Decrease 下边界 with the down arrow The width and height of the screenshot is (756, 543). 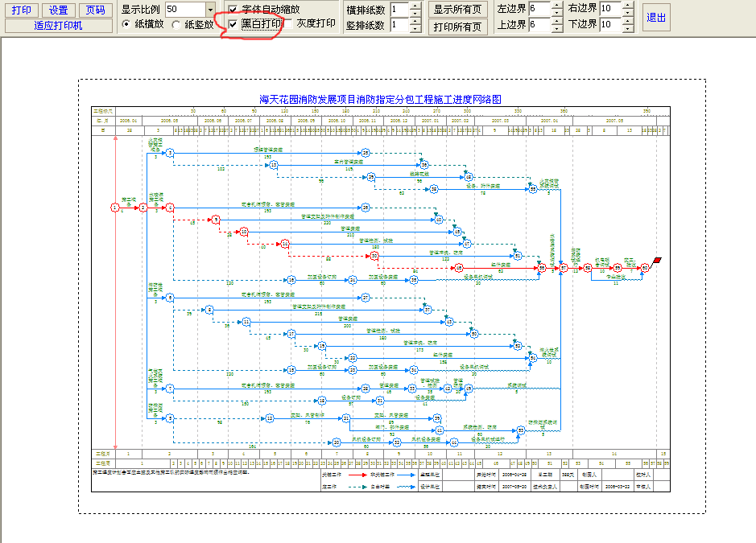pyautogui.click(x=628, y=28)
